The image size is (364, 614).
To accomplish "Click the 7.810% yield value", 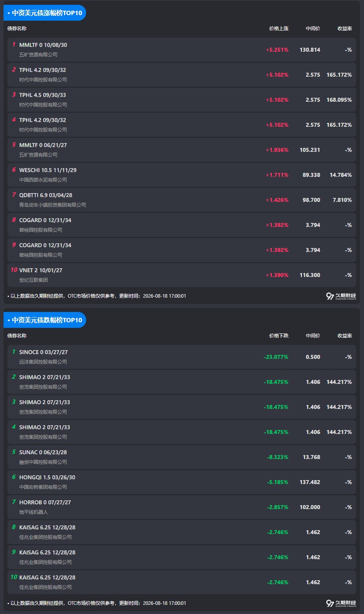I will (343, 200).
